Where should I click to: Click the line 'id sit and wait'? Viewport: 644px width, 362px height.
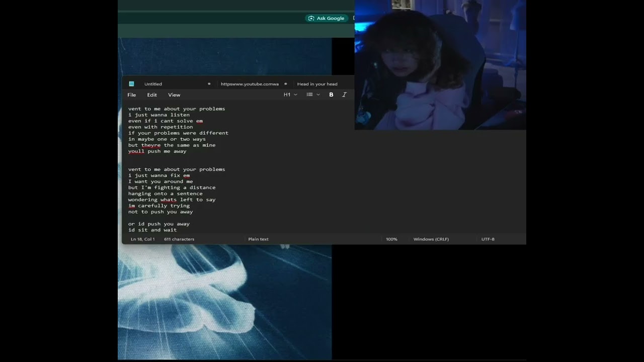tap(152, 230)
